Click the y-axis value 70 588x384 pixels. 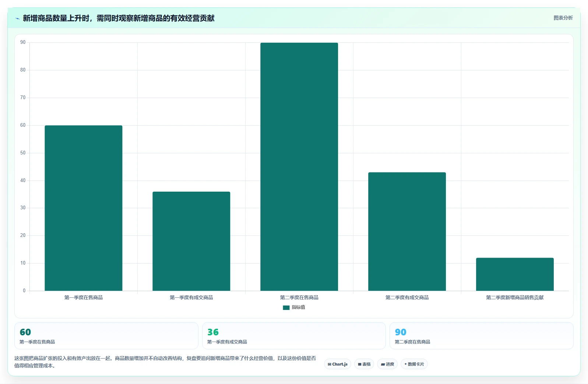[x=23, y=98]
